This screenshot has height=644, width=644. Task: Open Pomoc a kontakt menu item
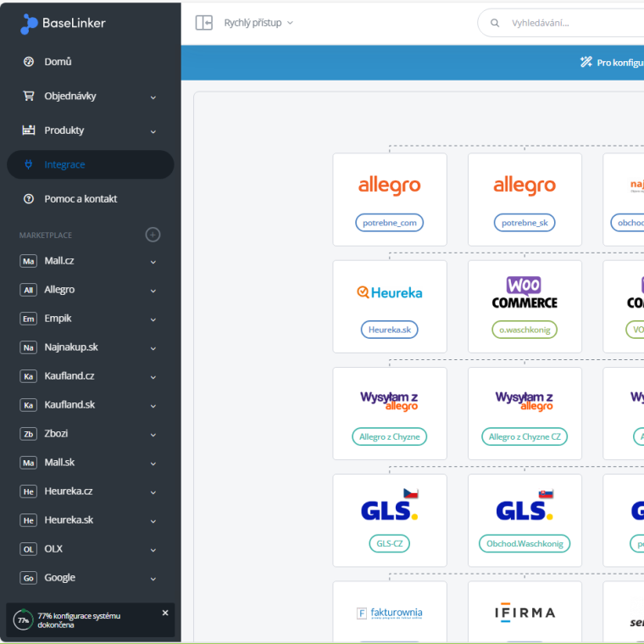pos(91,199)
